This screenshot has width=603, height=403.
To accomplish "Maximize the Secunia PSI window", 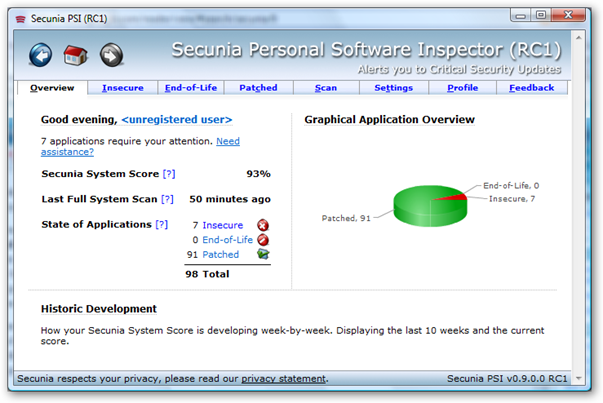I will [541, 15].
